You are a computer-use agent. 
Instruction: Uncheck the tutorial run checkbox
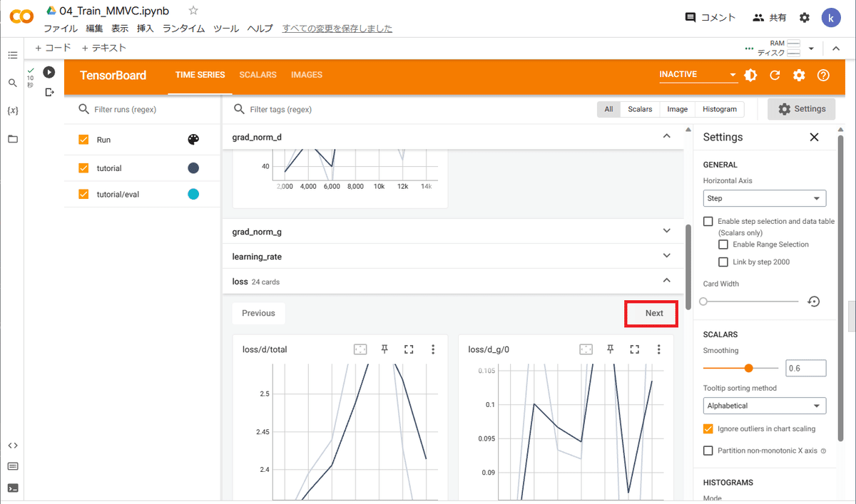tap(83, 168)
